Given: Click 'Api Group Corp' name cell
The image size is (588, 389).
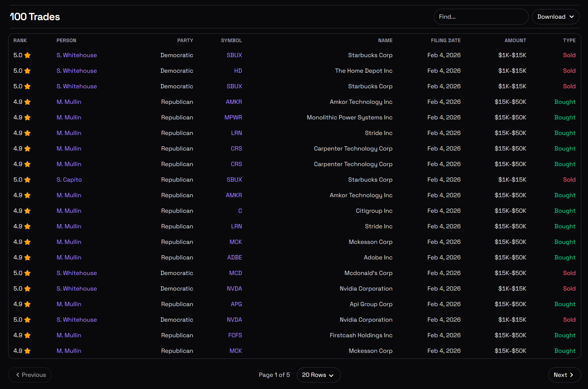Looking at the screenshot, I should tap(371, 304).
